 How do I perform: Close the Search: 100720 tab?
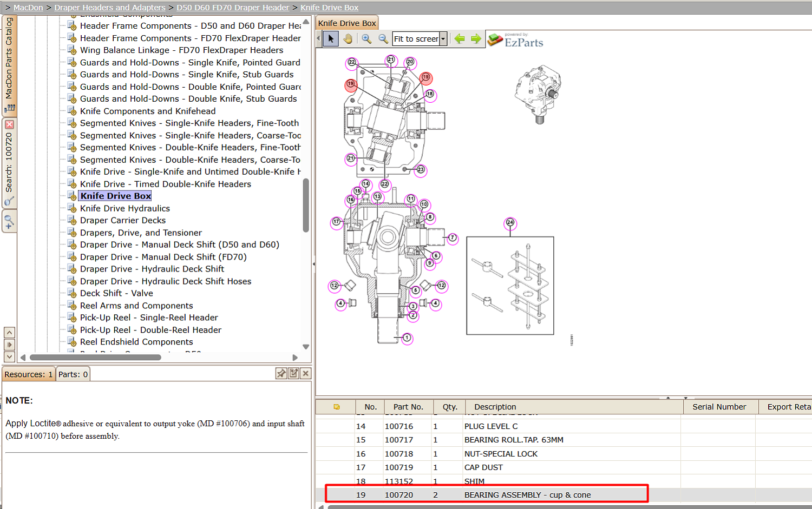click(x=9, y=124)
